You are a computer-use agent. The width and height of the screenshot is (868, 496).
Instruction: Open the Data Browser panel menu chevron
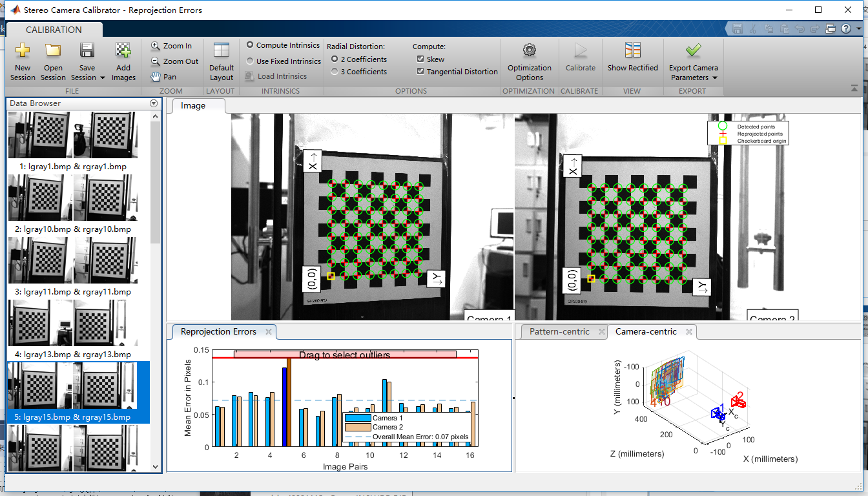coord(154,103)
